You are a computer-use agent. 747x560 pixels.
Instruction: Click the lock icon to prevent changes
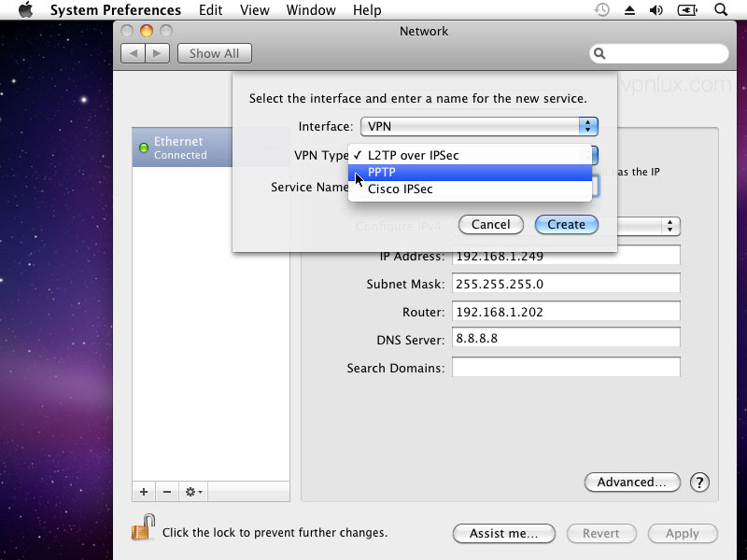pos(144,527)
